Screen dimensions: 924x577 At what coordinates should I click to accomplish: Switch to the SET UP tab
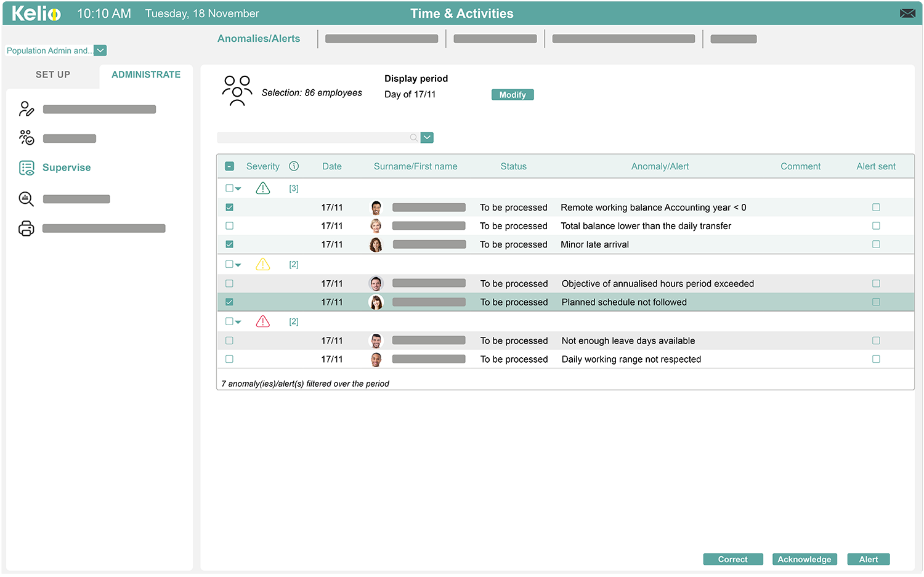click(x=52, y=75)
